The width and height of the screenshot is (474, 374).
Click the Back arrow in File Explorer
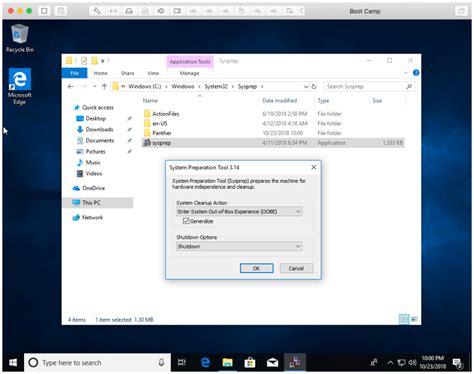click(70, 86)
